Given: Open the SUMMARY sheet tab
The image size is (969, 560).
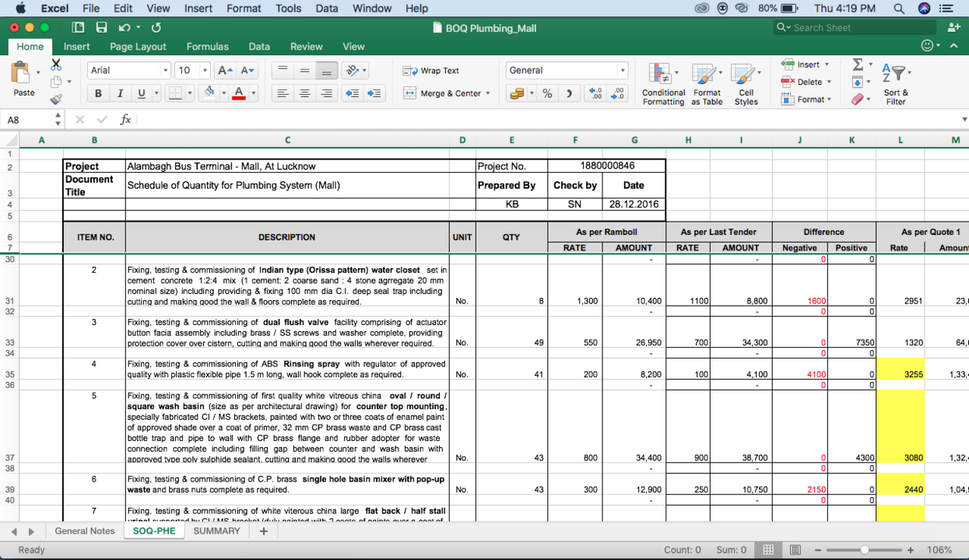Looking at the screenshot, I should point(216,530).
